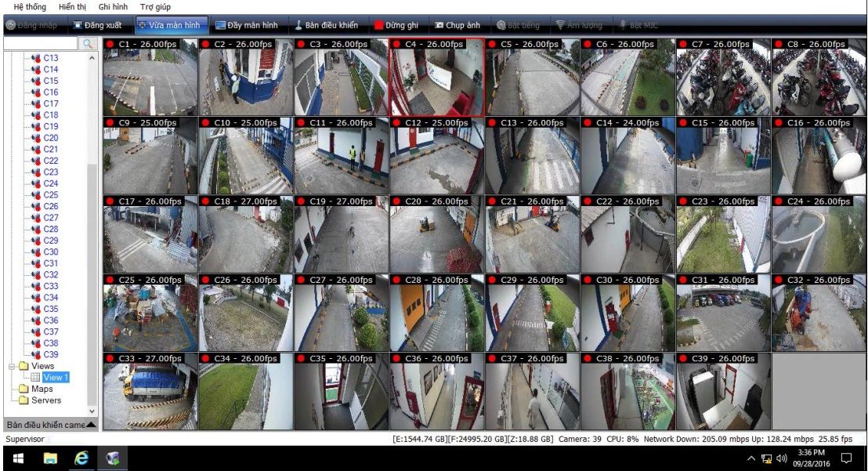Select View 1 in the Views tree
Screen dimensions: 868x471
point(56,378)
